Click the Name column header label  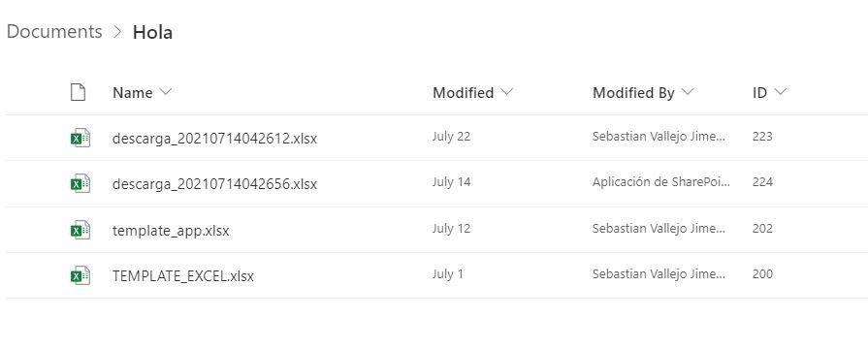click(132, 93)
